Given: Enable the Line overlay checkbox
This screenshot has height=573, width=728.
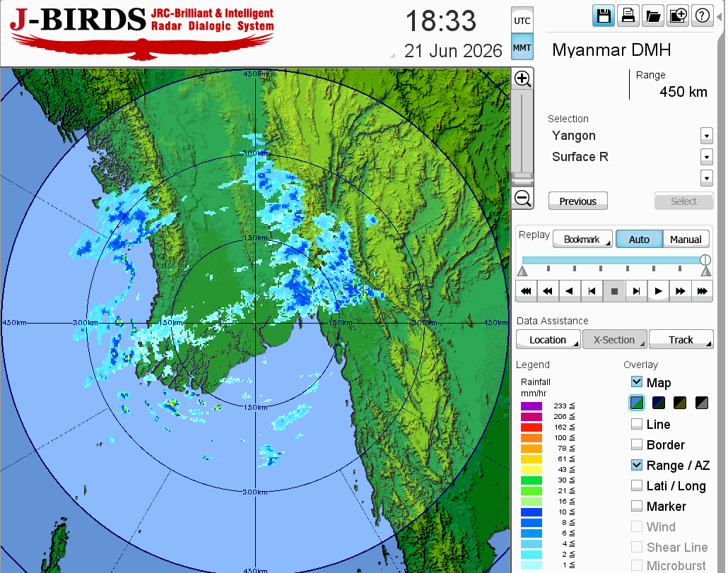Looking at the screenshot, I should [x=637, y=424].
